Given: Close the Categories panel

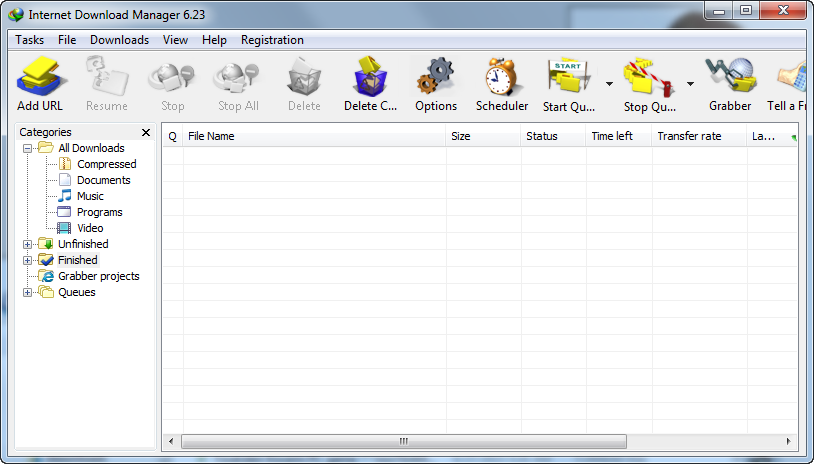Looking at the screenshot, I should [146, 132].
